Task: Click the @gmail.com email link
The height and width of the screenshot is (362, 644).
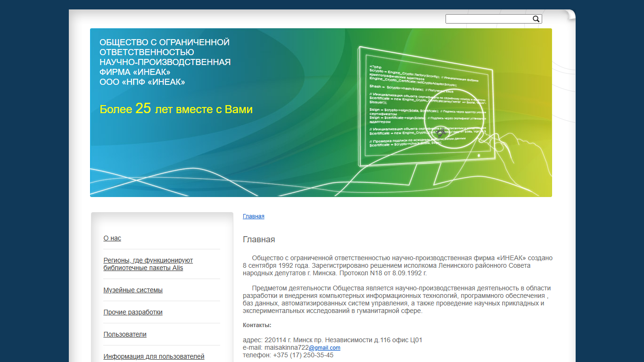Action: click(324, 348)
